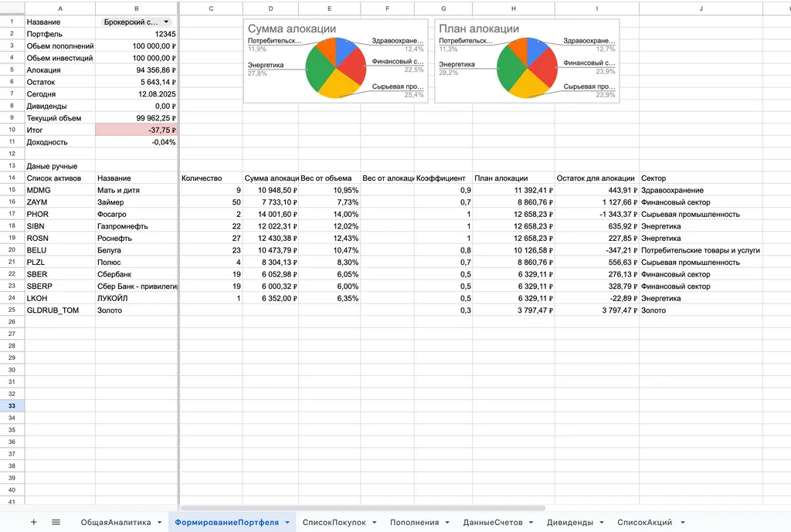Open the СписокПокупок sheet tab

click(334, 522)
